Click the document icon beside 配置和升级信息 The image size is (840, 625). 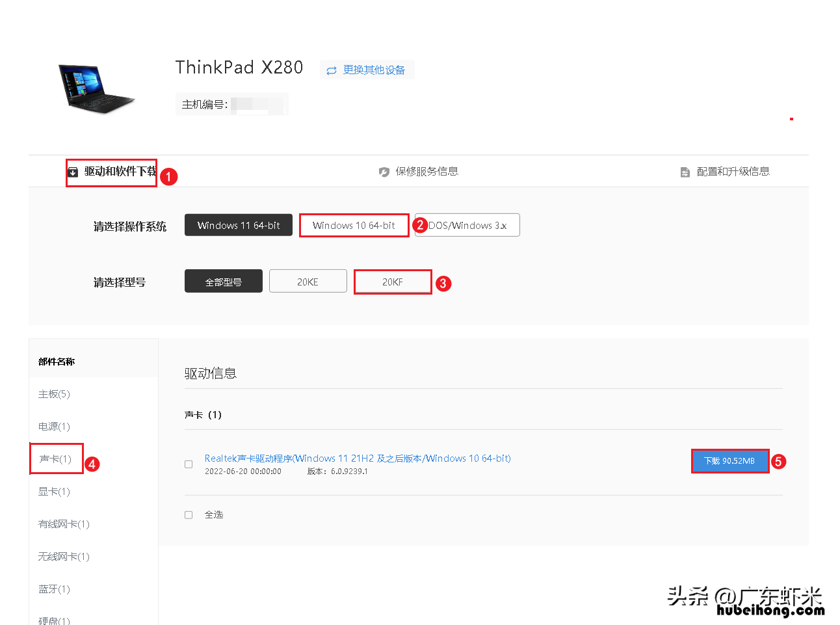click(685, 172)
